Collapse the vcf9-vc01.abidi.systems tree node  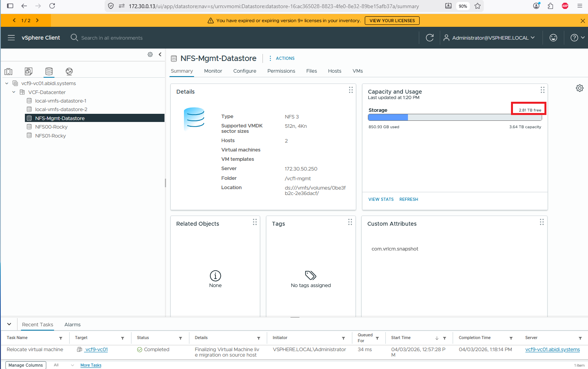7,84
